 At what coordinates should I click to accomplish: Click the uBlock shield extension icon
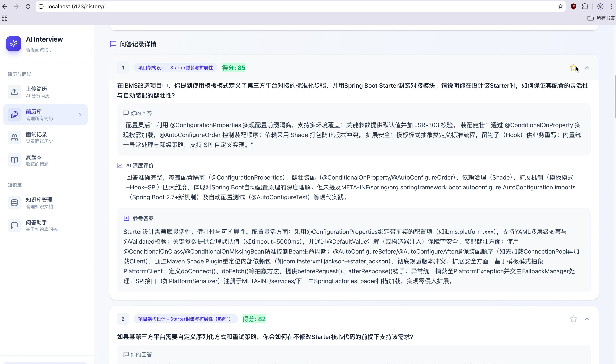pos(573,7)
